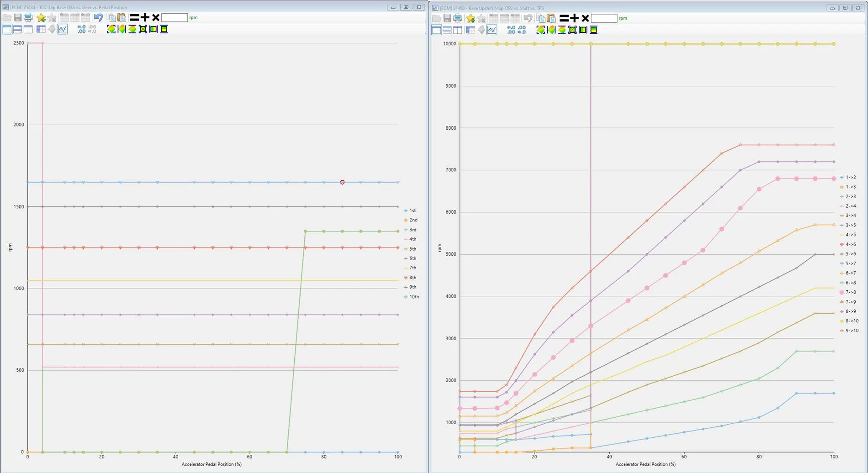Click the '6->7' legend entry
Screen dimensions: 868x473
point(848,273)
